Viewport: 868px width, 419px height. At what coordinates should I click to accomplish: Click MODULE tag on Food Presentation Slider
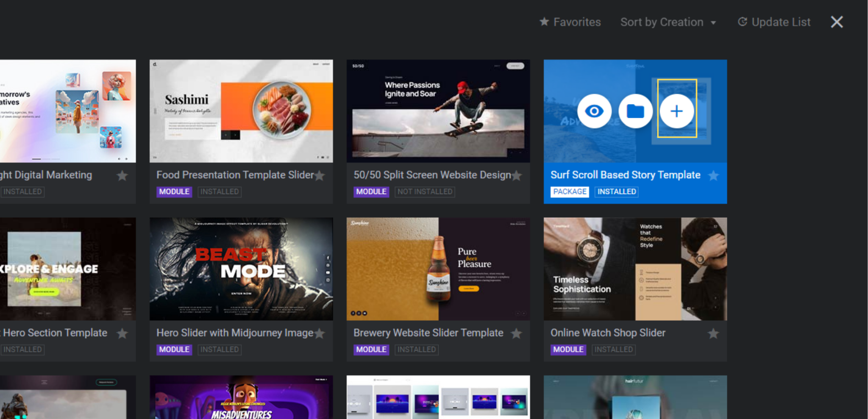coord(174,191)
